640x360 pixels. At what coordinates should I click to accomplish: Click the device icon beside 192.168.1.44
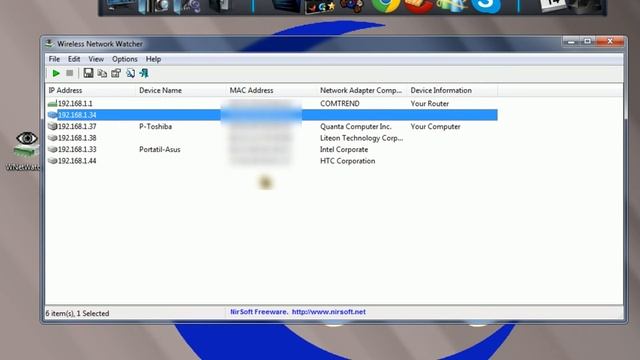pos(52,161)
